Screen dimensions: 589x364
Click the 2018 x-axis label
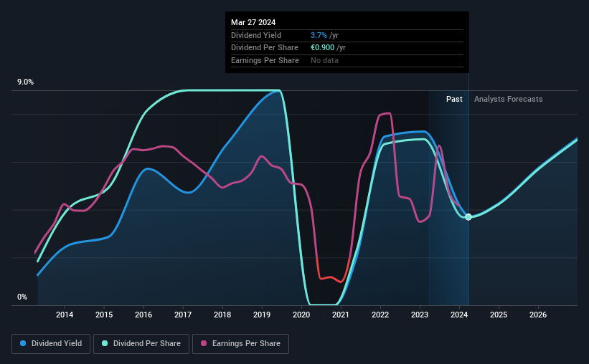pyautogui.click(x=222, y=315)
